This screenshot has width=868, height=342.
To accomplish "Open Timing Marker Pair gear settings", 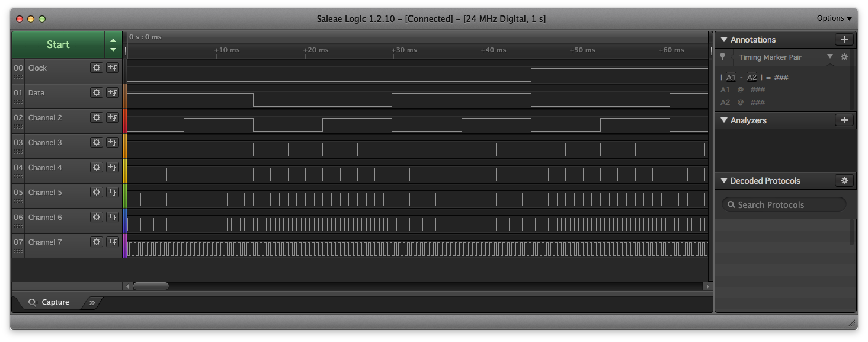I will click(x=844, y=57).
